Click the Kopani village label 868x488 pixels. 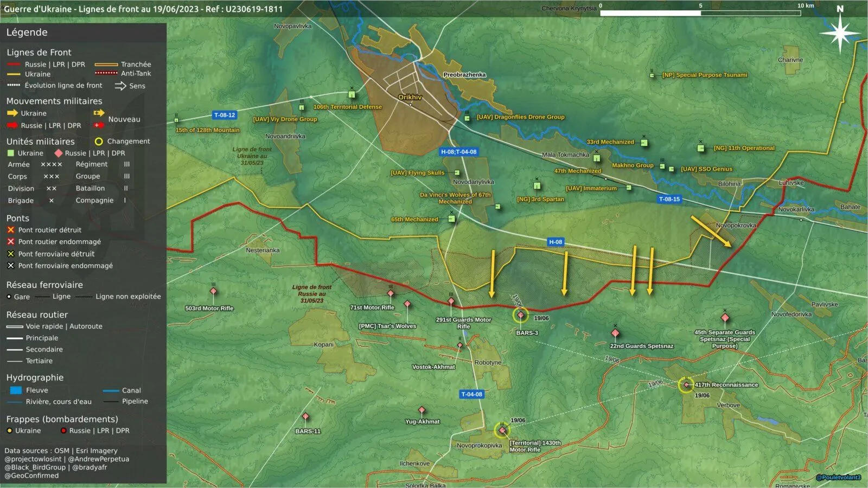[x=324, y=345]
